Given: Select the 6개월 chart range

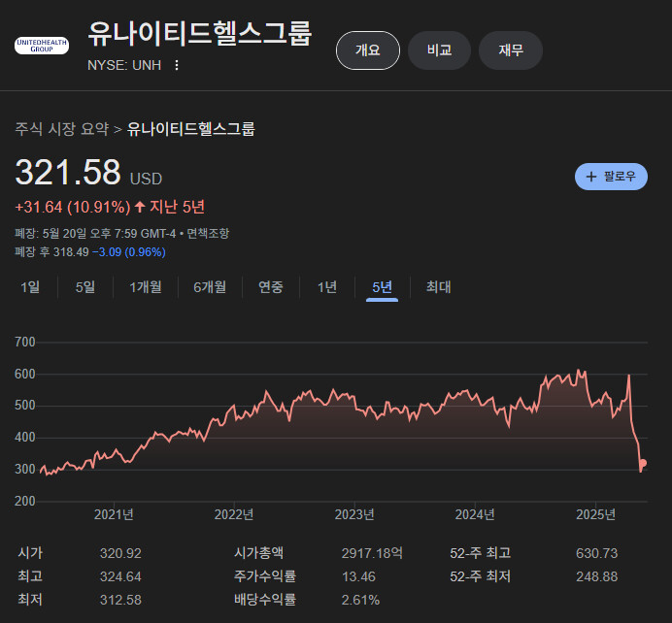Looking at the screenshot, I should 210,287.
